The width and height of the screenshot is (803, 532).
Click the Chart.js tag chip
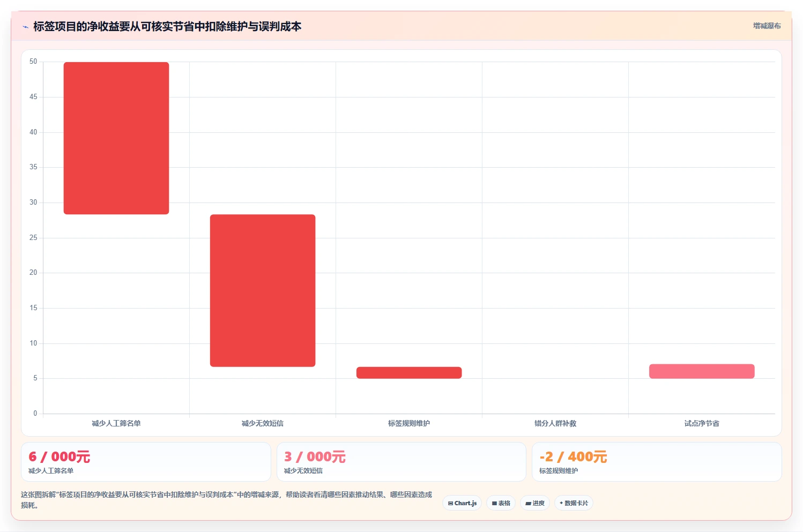point(462,503)
